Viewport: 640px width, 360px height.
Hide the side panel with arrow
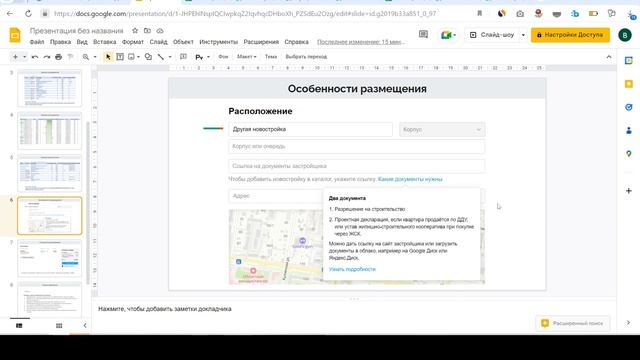(629, 323)
